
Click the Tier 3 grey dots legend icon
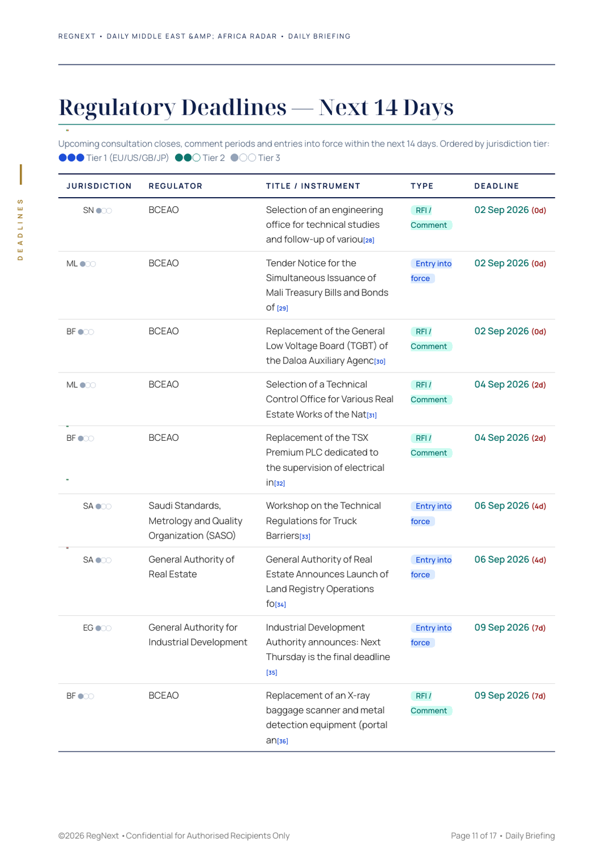tap(243, 158)
